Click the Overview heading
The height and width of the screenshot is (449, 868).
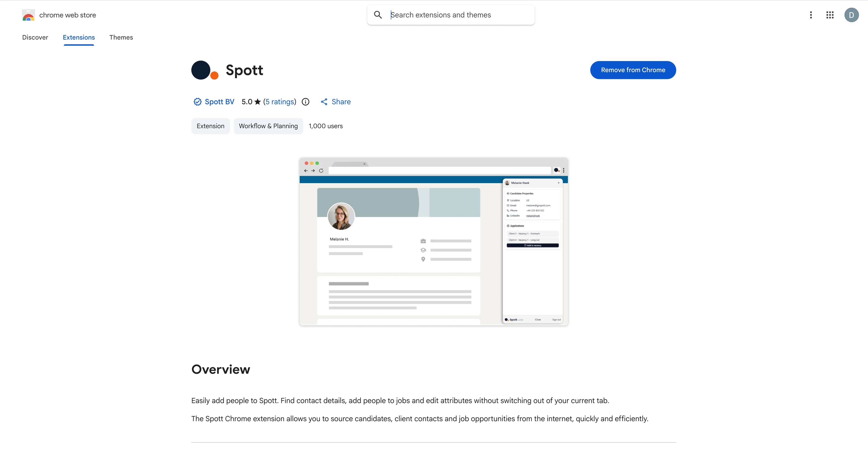point(221,369)
